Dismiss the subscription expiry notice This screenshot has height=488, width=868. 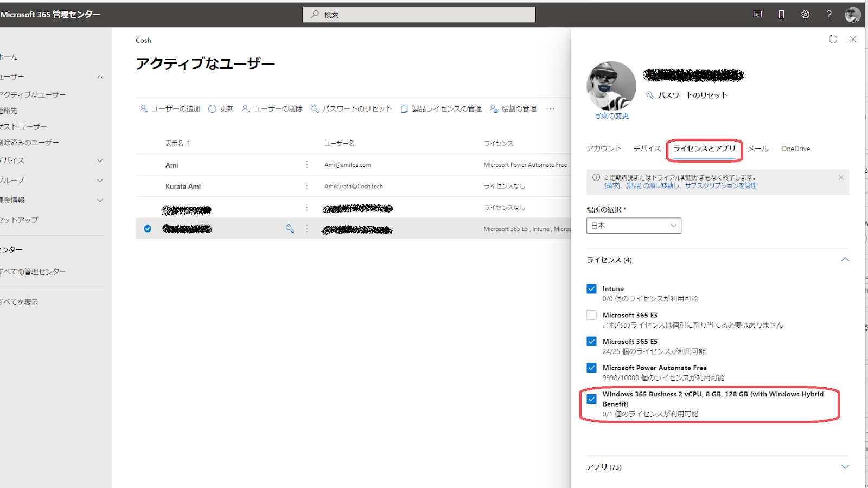[841, 177]
